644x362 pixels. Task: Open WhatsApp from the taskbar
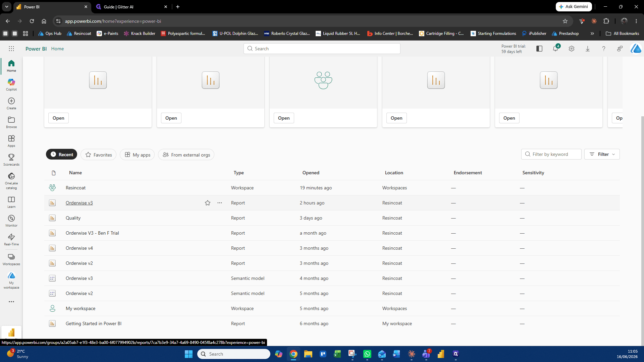pyautogui.click(x=367, y=354)
